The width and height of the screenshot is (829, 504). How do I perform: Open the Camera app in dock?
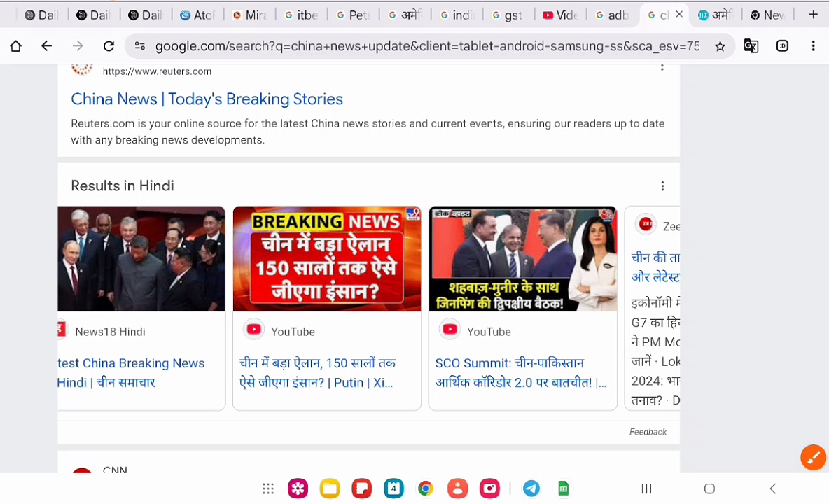coord(489,489)
